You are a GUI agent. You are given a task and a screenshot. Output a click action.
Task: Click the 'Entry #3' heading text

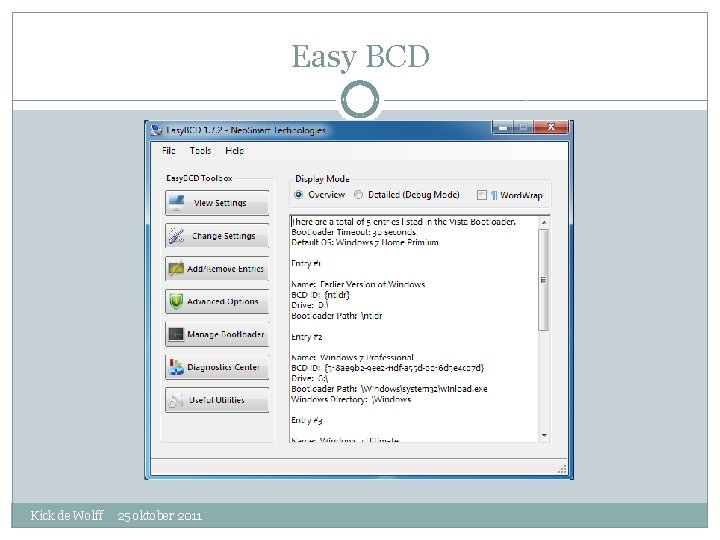click(x=307, y=420)
